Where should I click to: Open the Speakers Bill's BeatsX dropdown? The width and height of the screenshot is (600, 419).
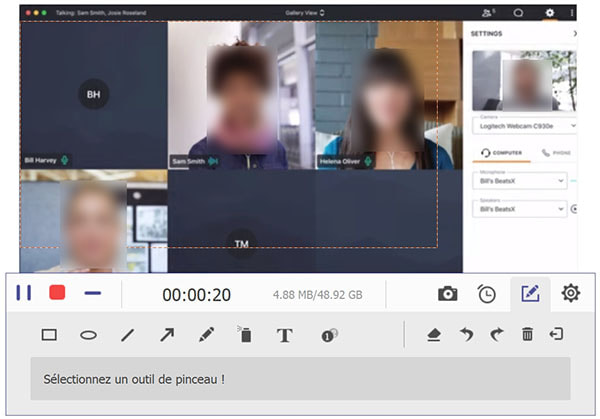520,209
